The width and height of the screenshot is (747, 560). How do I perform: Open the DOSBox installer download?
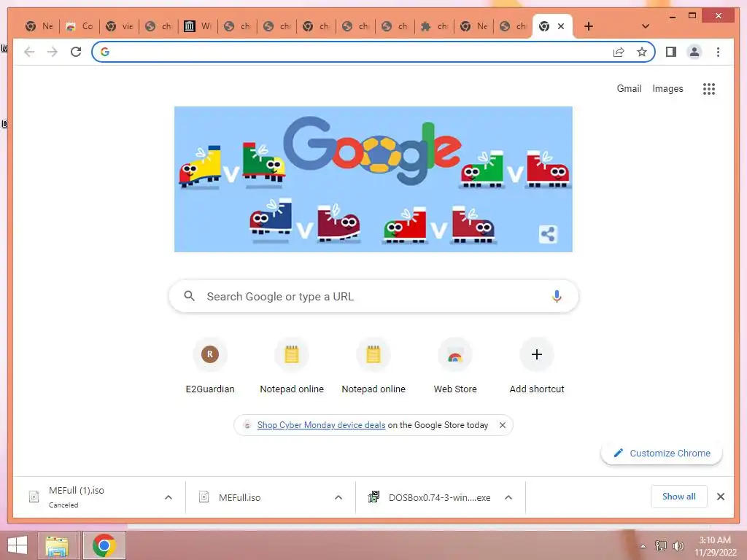pyautogui.click(x=430, y=497)
